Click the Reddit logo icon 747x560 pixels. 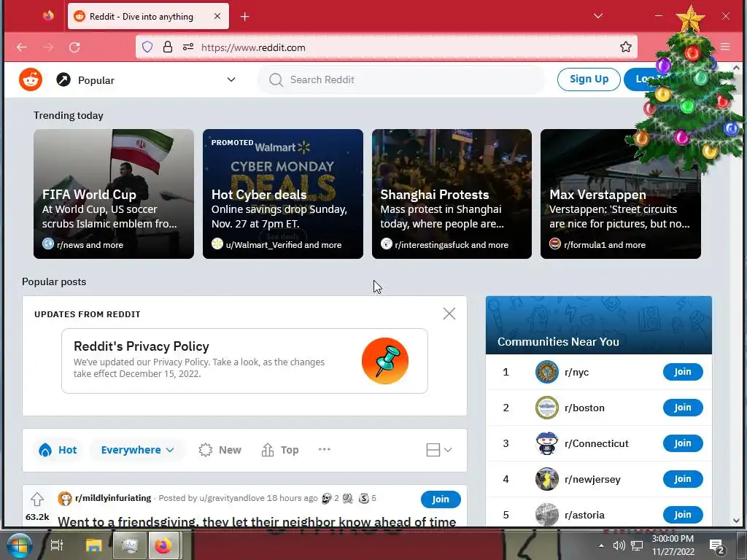pyautogui.click(x=31, y=79)
